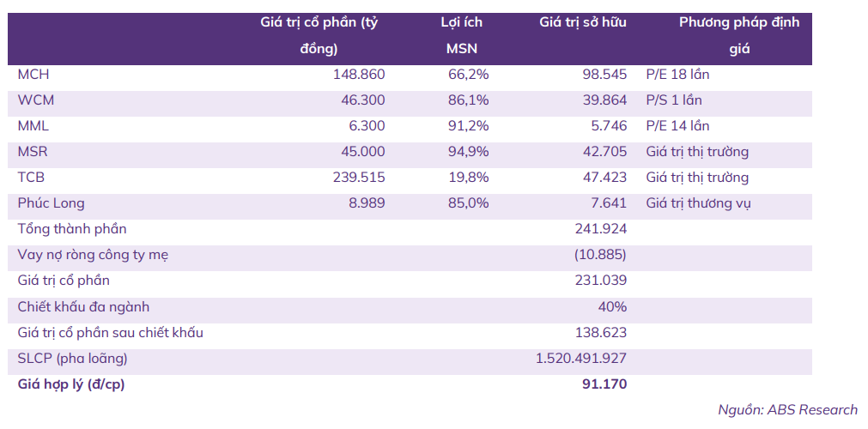This screenshot has height=429, width=868.
Task: Select the net debt value (10.885)
Action: pos(600,255)
